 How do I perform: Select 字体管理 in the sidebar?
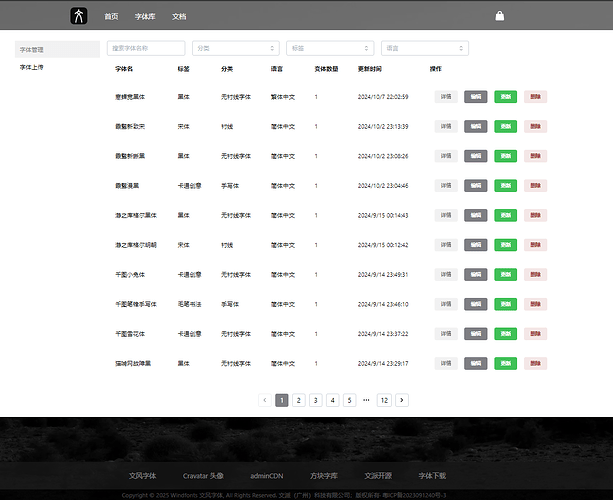click(x=57, y=50)
